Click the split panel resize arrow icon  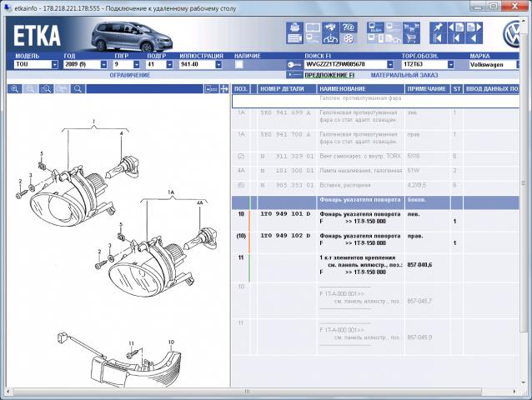224,89
